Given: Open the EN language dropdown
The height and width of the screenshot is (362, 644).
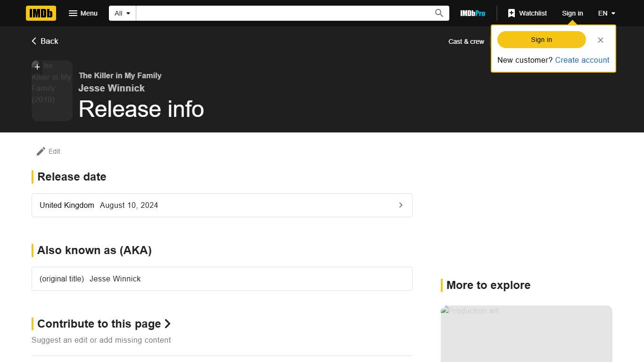Looking at the screenshot, I should (x=606, y=13).
